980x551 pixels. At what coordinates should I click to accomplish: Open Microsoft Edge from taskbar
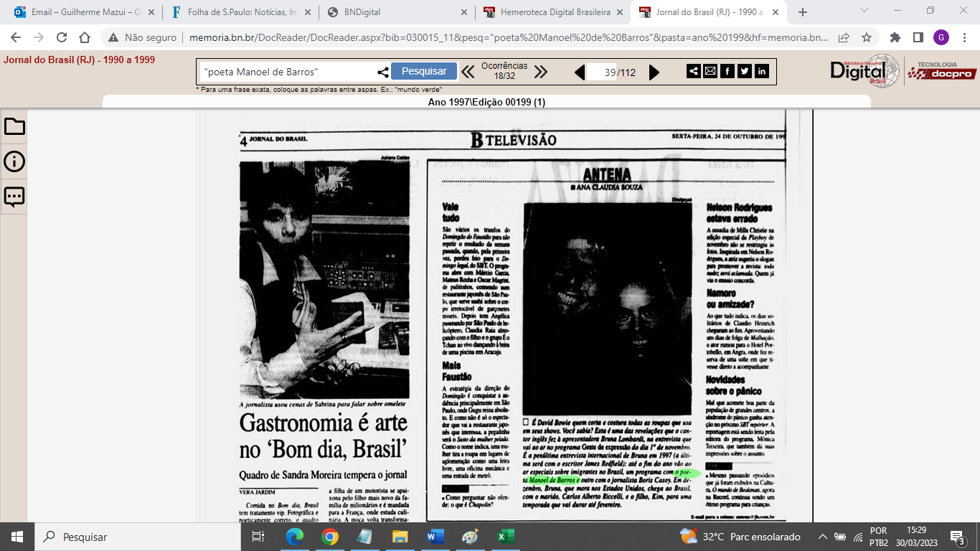pyautogui.click(x=294, y=537)
